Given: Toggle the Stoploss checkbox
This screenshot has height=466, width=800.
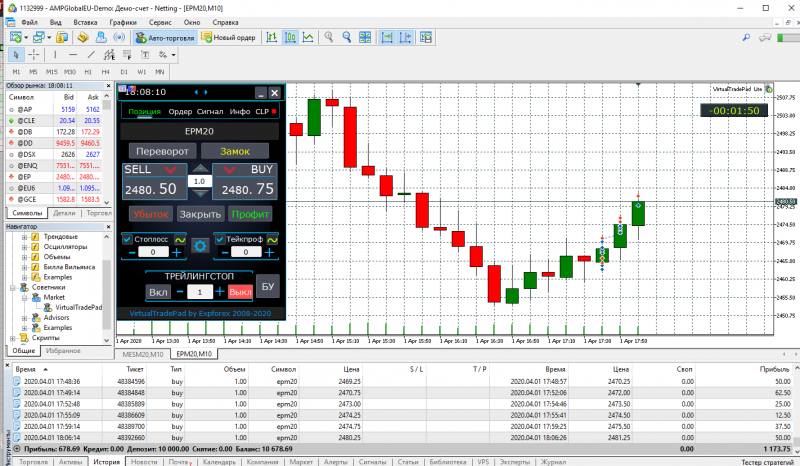Looking at the screenshot, I should click(128, 239).
